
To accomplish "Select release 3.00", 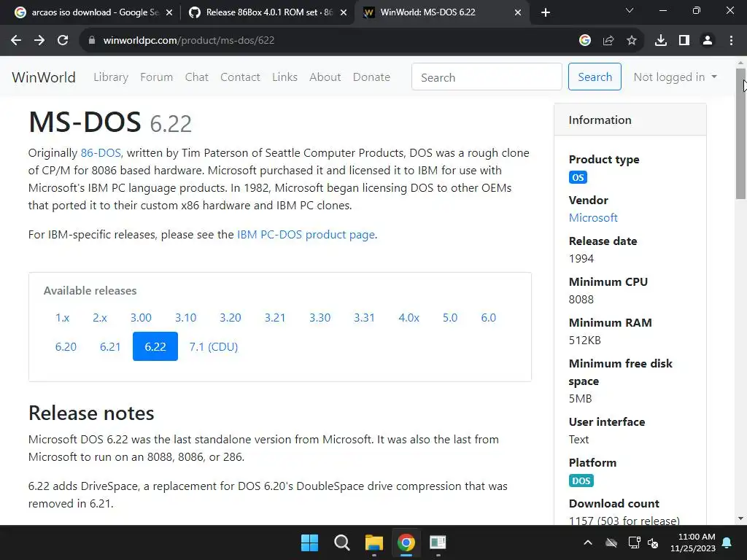I will pos(141,318).
